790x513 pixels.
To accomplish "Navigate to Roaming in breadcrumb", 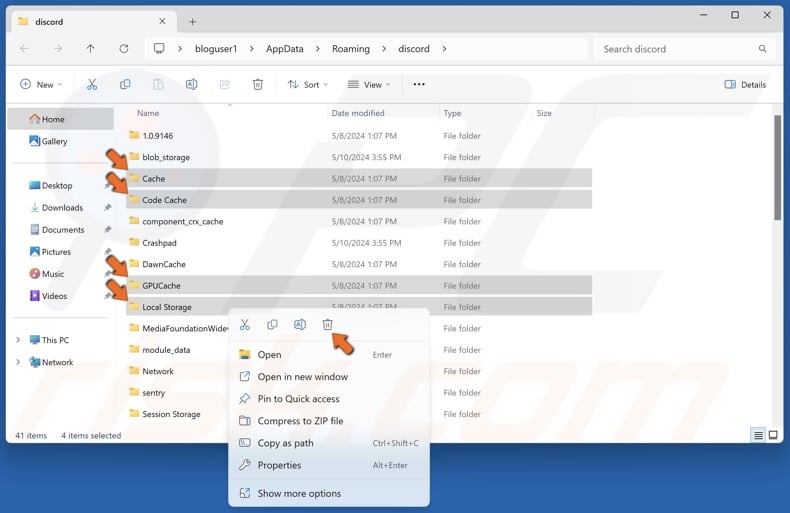I will click(x=351, y=49).
